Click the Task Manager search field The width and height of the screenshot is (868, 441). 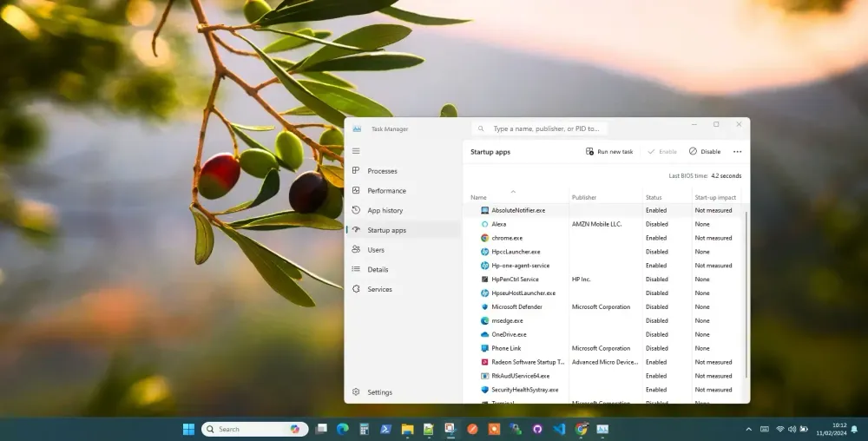540,128
